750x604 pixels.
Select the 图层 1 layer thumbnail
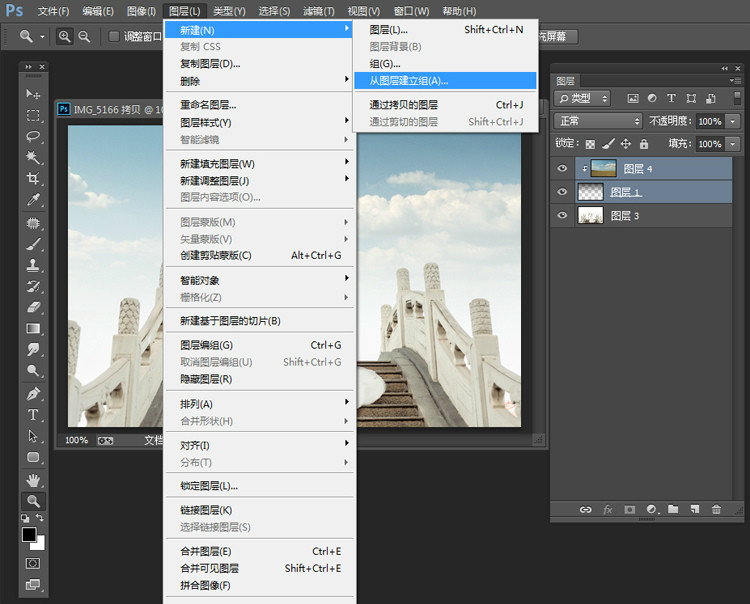click(590, 192)
